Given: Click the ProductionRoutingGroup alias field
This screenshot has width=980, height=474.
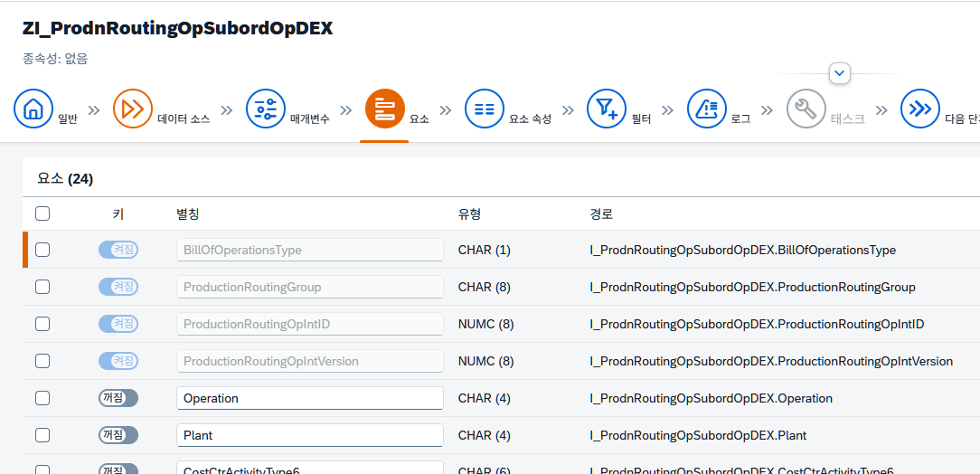Looking at the screenshot, I should click(x=310, y=287).
